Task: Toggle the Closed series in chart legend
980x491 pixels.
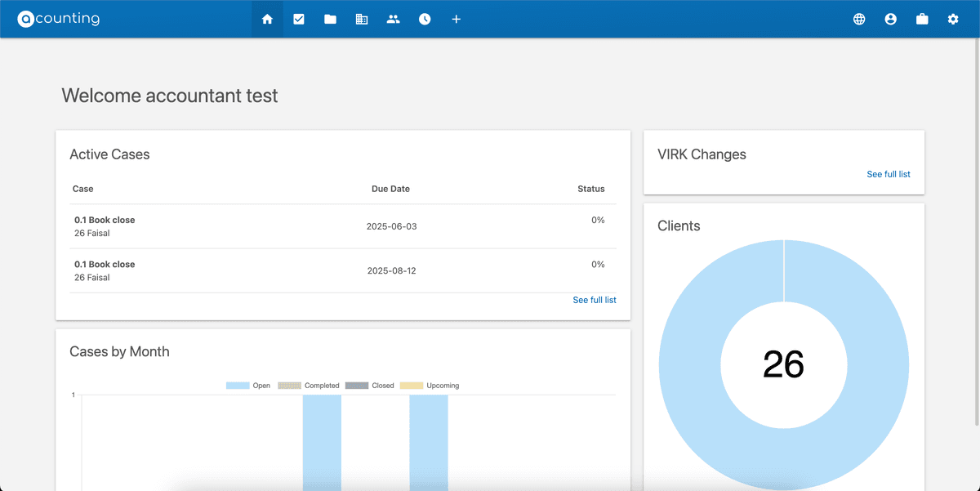Action: [x=369, y=386]
